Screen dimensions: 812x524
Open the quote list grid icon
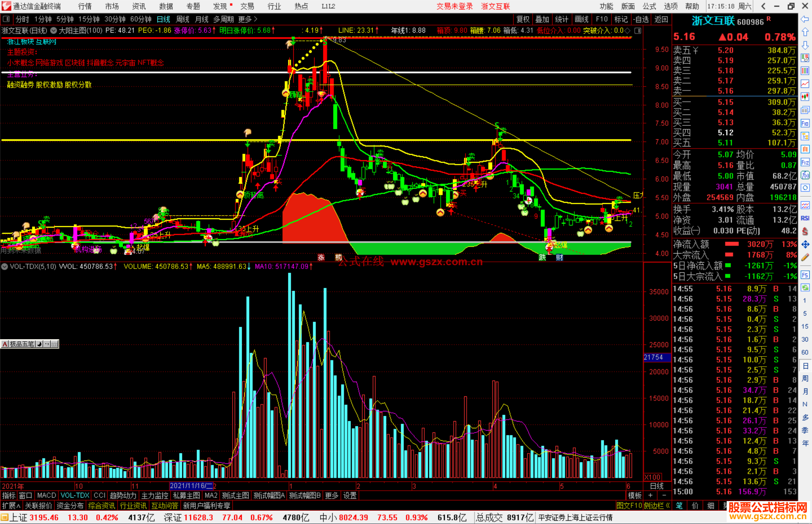[x=805, y=71]
